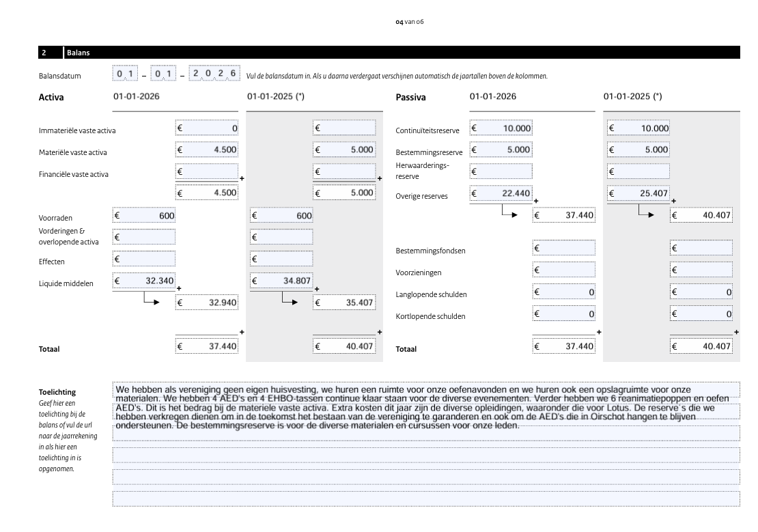The width and height of the screenshot is (758, 532).
Task: Click Vorderingen & overlopende activa field for 01-01-2025
Action: (281, 237)
